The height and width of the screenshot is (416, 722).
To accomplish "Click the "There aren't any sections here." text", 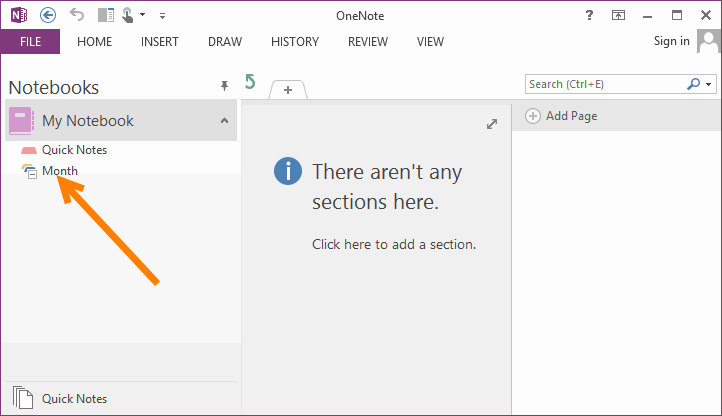I will pos(387,187).
